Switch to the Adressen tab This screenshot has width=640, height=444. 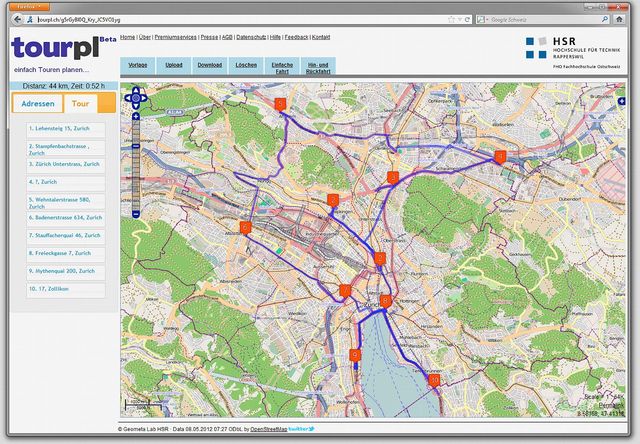click(x=37, y=103)
